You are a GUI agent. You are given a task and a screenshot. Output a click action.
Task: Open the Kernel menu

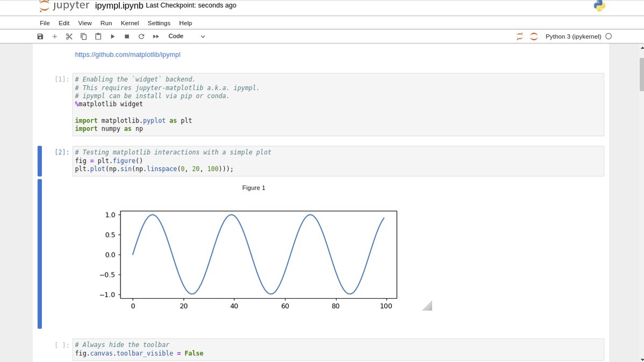pos(130,23)
